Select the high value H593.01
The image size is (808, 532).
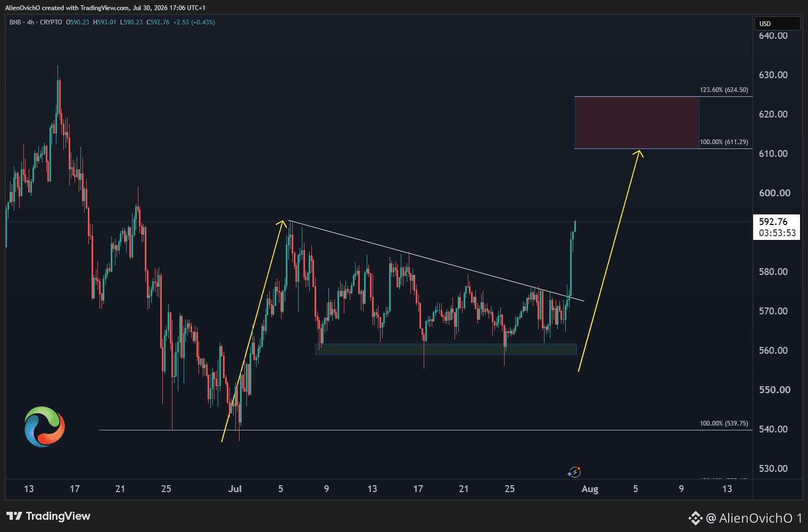(104, 22)
